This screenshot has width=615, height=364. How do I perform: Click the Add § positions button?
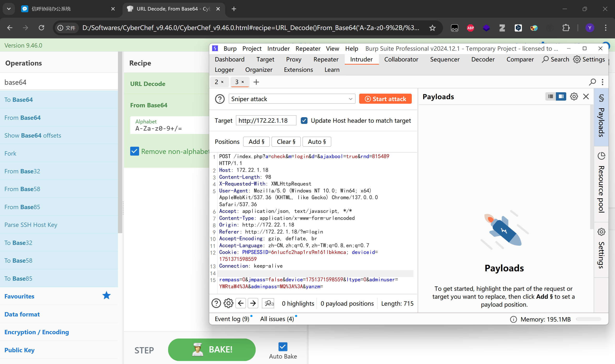tap(256, 142)
